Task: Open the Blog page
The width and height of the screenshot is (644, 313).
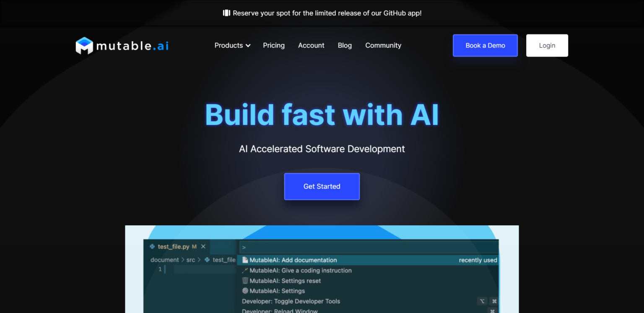Action: (345, 45)
